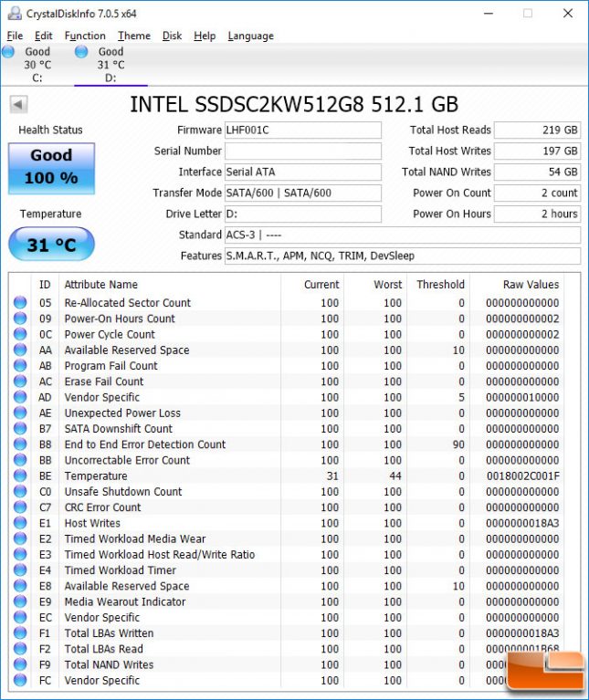Click status icon for Unexpected Power Loss
589x700 pixels.
[x=20, y=413]
